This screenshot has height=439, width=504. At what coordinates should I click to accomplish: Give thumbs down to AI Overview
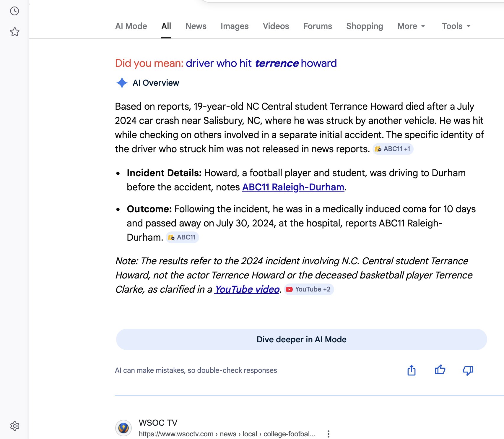coord(468,370)
